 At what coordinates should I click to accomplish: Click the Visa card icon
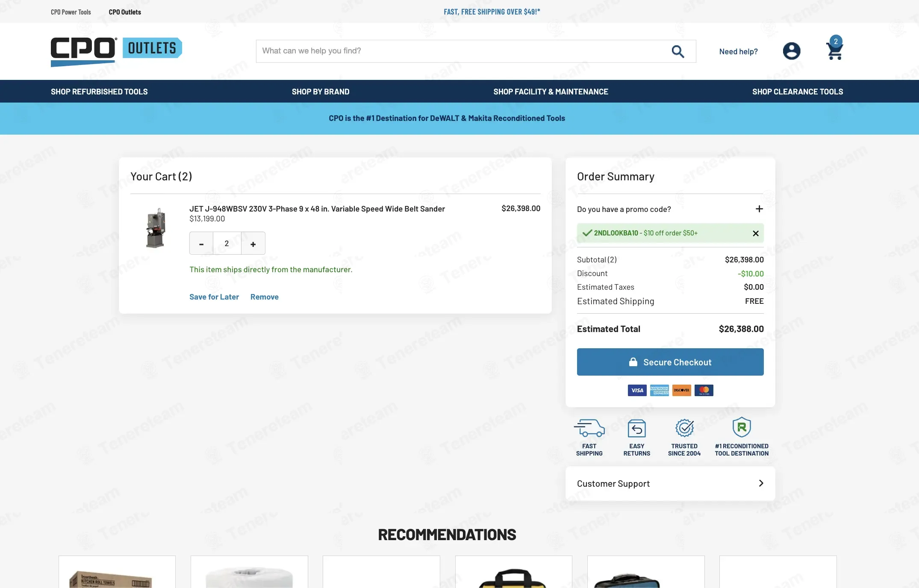637,390
